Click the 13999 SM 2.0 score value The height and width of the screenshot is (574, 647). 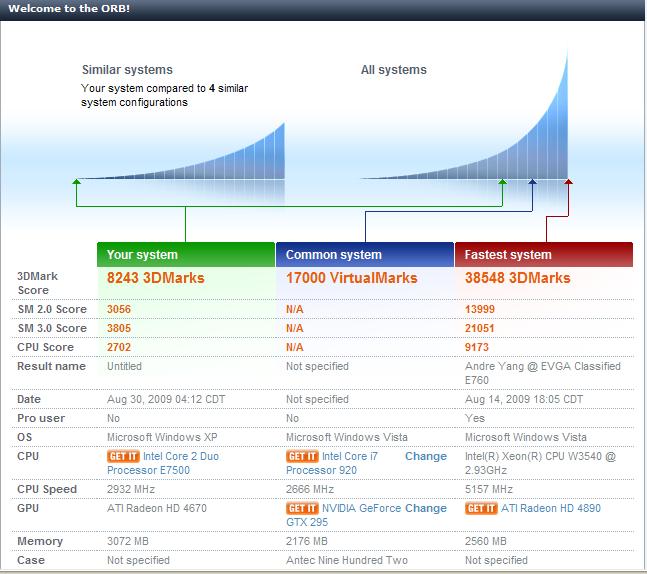tap(479, 309)
